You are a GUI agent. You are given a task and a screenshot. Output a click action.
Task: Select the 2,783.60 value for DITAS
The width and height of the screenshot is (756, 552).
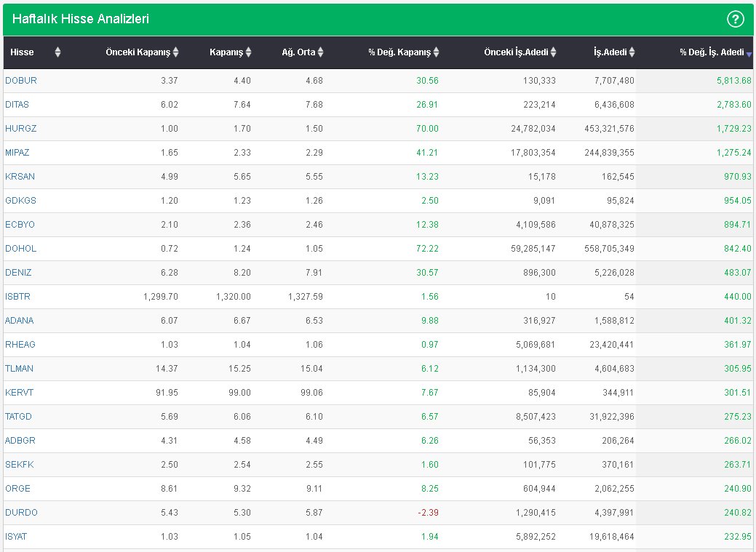(x=734, y=105)
